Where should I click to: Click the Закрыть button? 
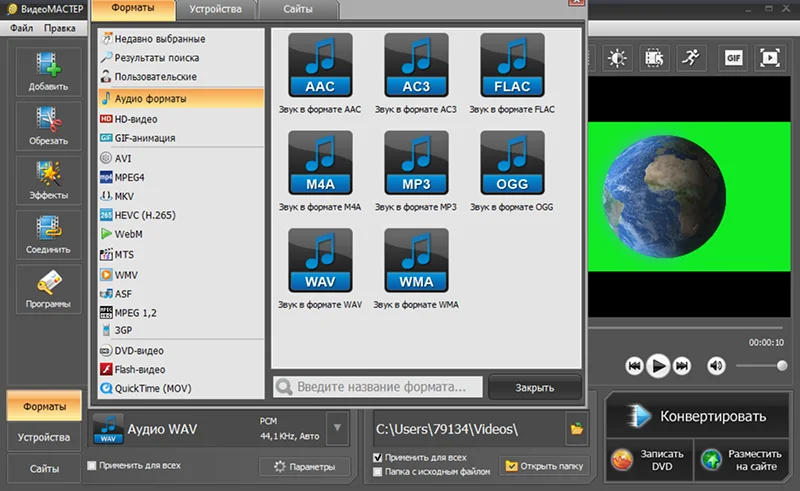pos(535,387)
